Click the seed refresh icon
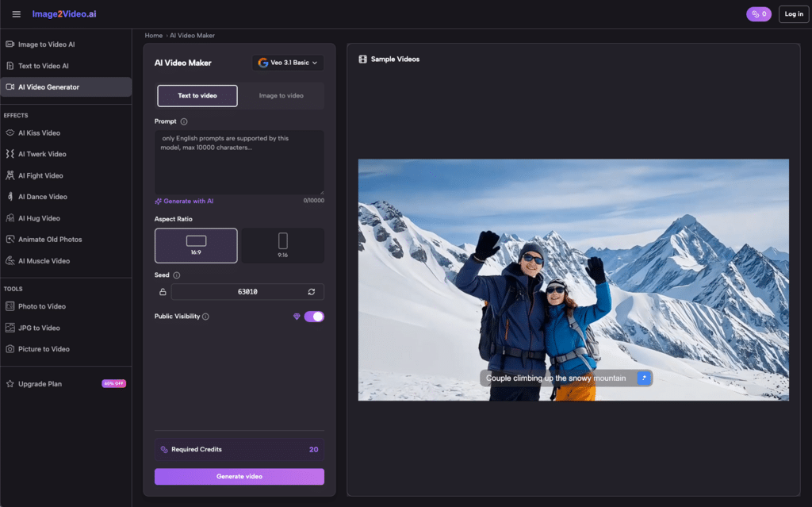Viewport: 812px width, 507px height. (x=313, y=292)
